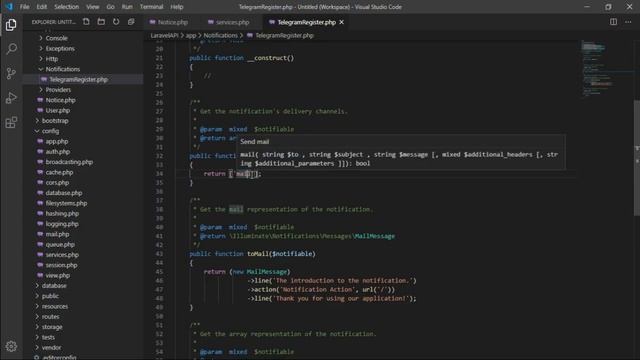Screen dimensions: 640x360
Task: Click the editor vertical scrollbar thumb
Action: 637,158
